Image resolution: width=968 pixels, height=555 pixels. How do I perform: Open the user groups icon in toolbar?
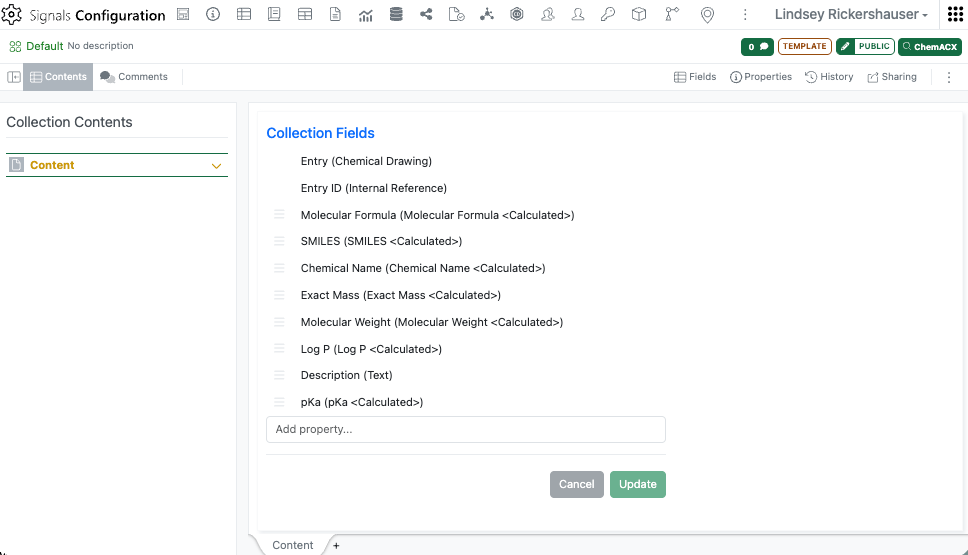[x=548, y=14]
